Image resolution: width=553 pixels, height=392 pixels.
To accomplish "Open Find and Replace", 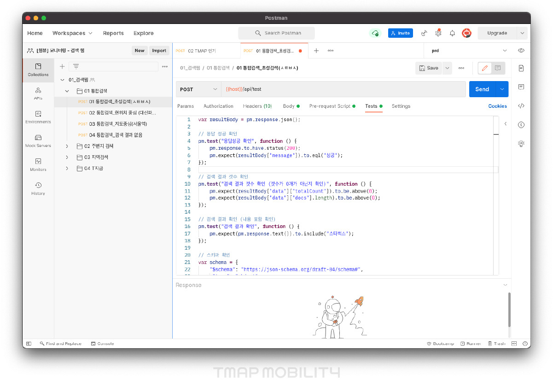I will [x=60, y=344].
